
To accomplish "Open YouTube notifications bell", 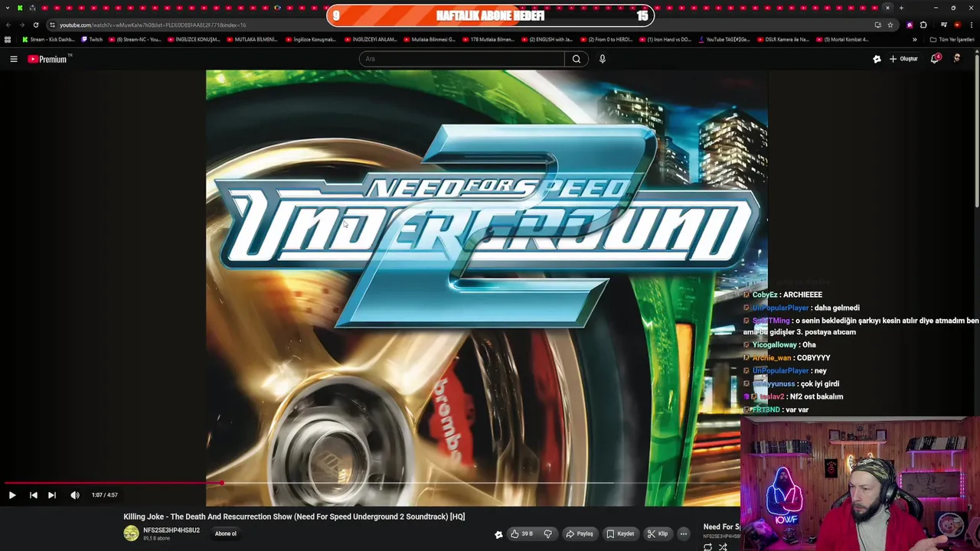I will (x=936, y=59).
